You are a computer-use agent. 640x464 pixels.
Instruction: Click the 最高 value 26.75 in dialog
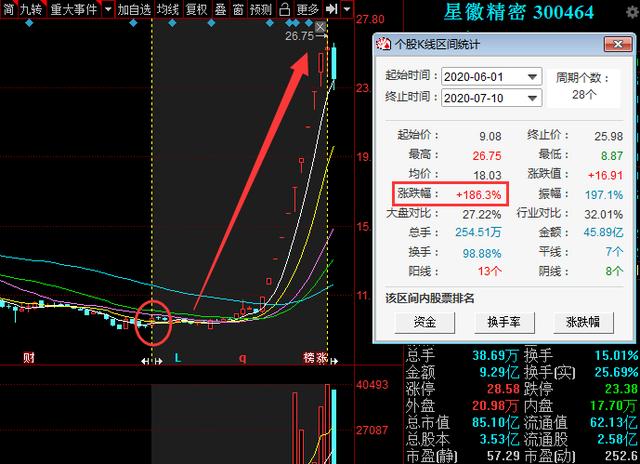487,155
